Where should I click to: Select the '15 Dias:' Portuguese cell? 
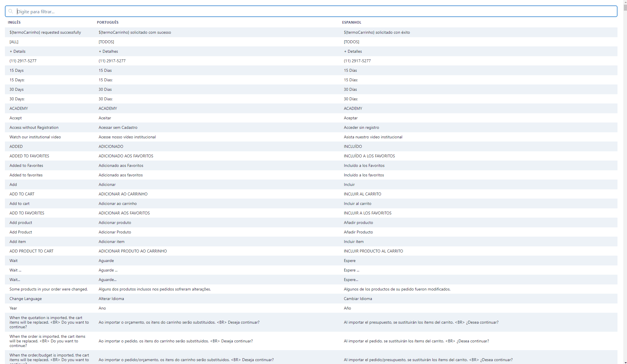106,80
